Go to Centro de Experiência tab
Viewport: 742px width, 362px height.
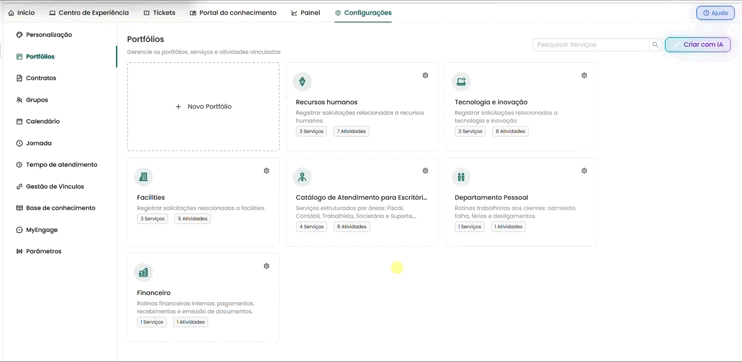click(89, 13)
